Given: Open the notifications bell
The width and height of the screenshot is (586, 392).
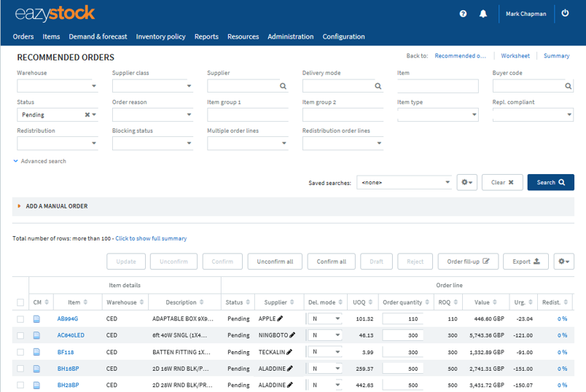Looking at the screenshot, I should click(483, 14).
